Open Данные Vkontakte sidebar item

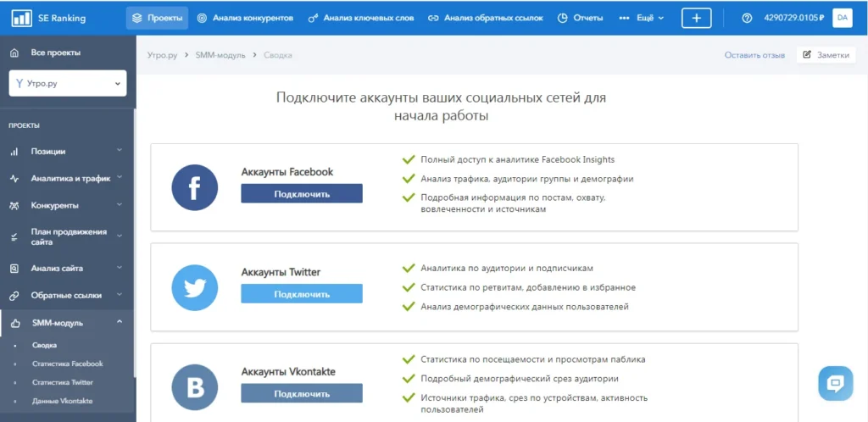coord(62,401)
